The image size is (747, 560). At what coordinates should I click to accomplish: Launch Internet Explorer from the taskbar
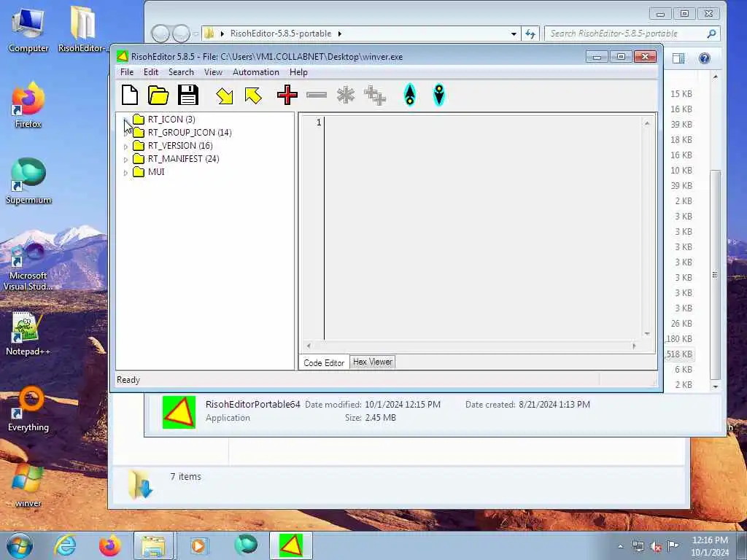pyautogui.click(x=65, y=545)
